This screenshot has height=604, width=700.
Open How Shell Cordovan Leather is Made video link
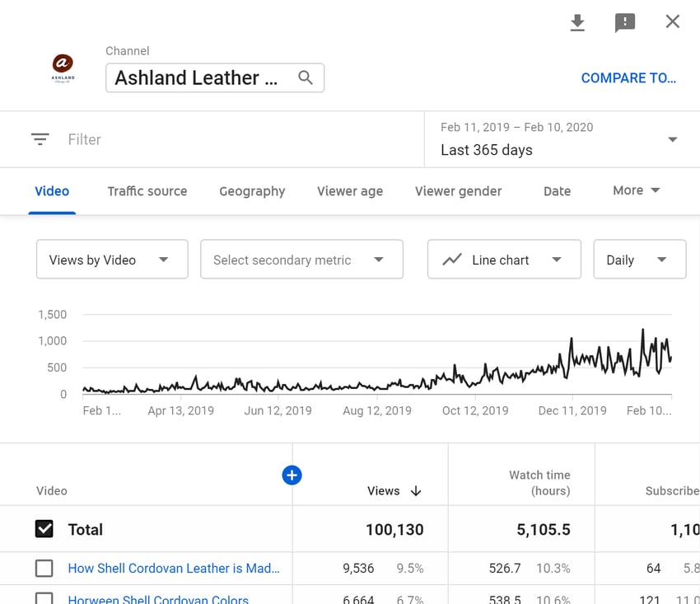tap(174, 569)
